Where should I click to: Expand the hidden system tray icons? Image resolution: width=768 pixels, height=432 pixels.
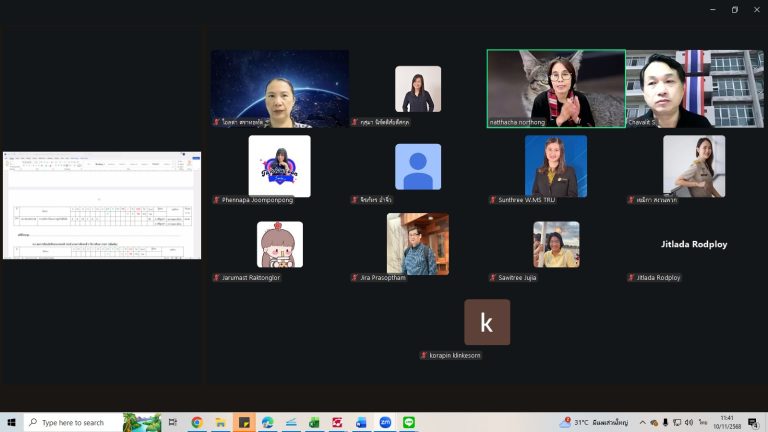642,423
